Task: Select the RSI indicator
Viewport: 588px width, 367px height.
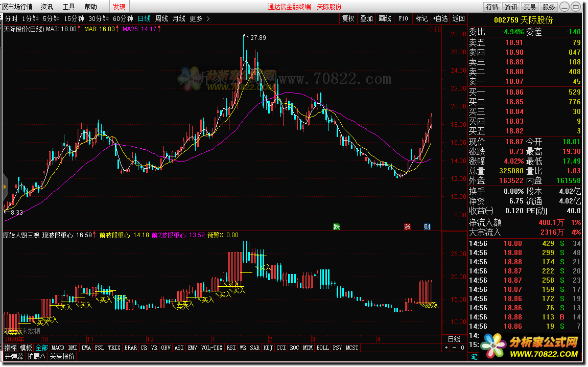Action: click(x=231, y=348)
